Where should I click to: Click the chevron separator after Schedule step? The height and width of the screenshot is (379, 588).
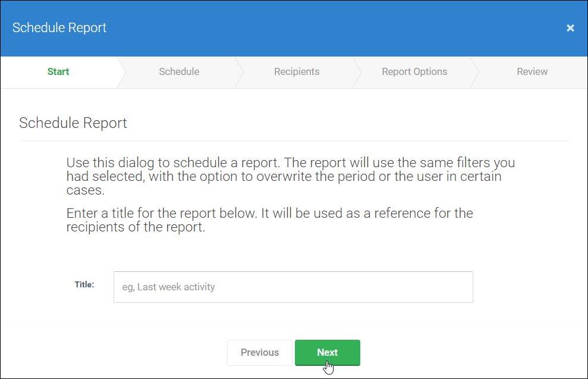(x=239, y=72)
